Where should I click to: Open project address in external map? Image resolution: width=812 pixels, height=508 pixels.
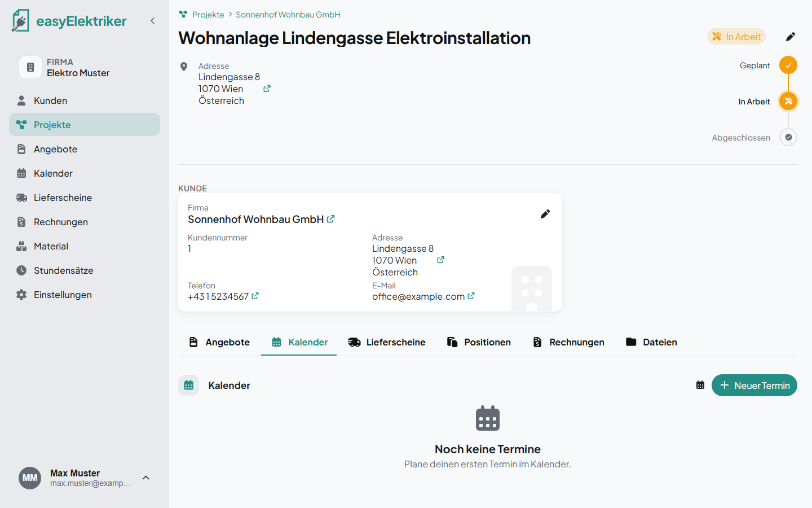[x=267, y=89]
